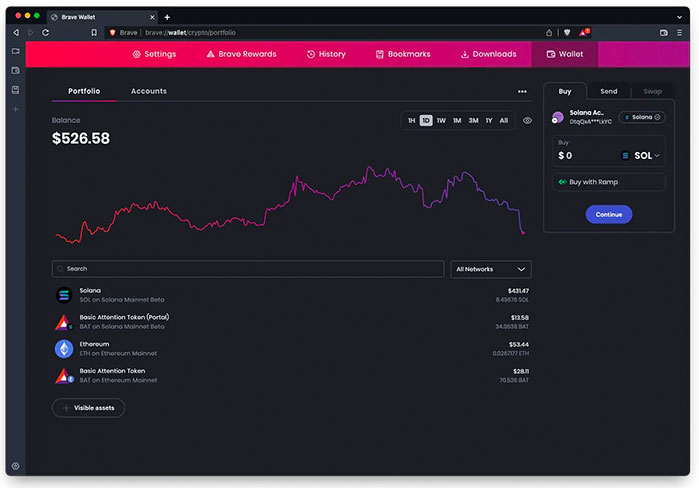Set chart range to 1H
The width and height of the screenshot is (699, 488).
pos(411,120)
